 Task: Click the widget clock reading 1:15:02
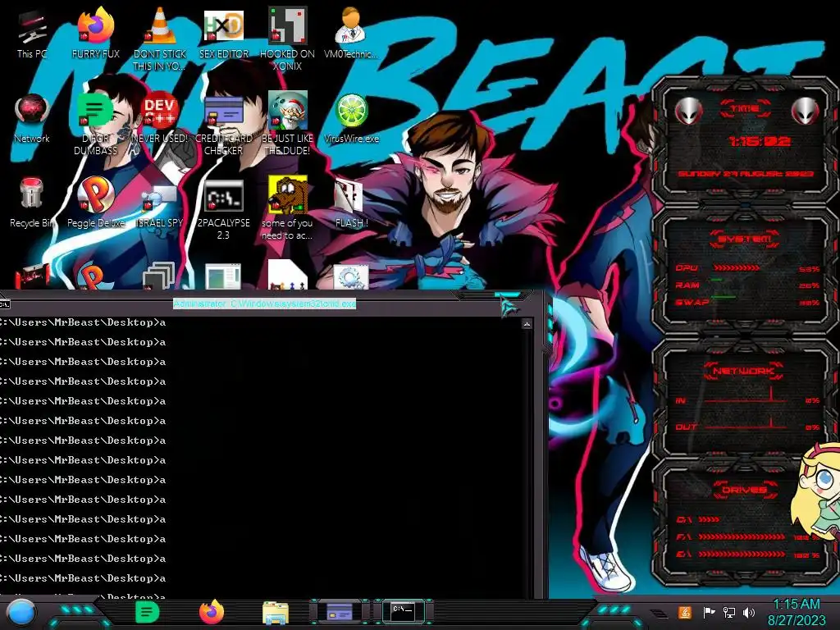point(759,141)
